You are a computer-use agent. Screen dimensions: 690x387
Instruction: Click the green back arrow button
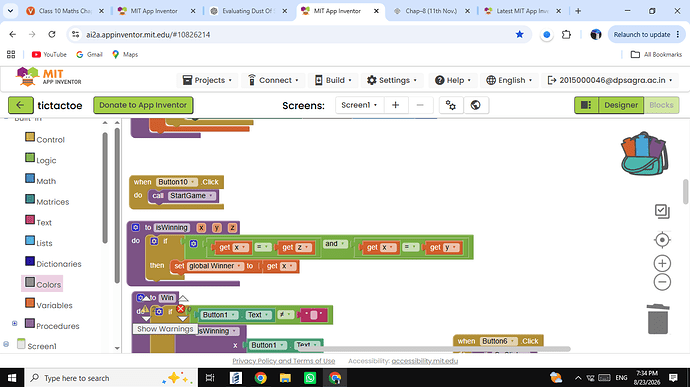tap(20, 105)
